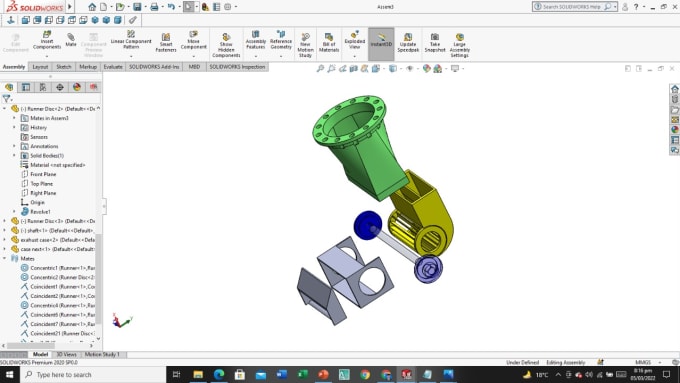The image size is (680, 383).
Task: Collapse the Mates folder
Action: [x=5, y=259]
